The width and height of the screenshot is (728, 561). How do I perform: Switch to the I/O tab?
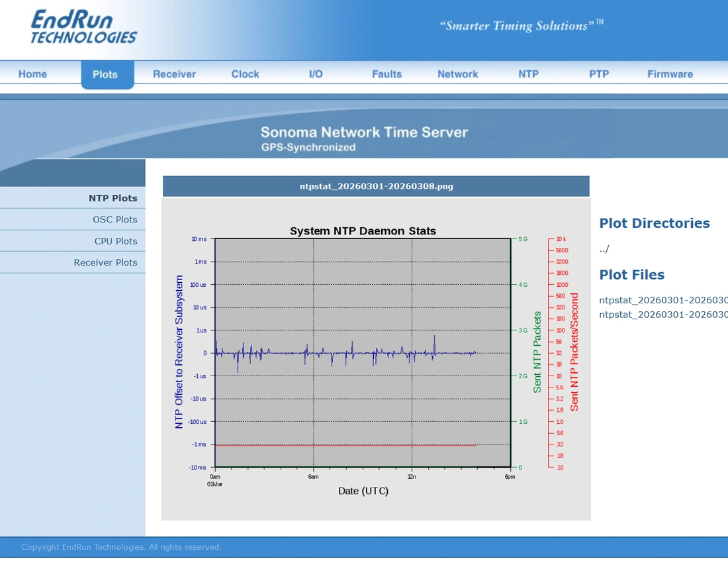[x=316, y=74]
